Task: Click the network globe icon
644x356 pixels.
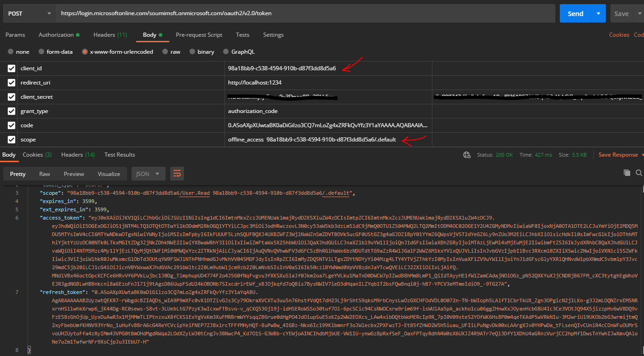Action: (467, 155)
